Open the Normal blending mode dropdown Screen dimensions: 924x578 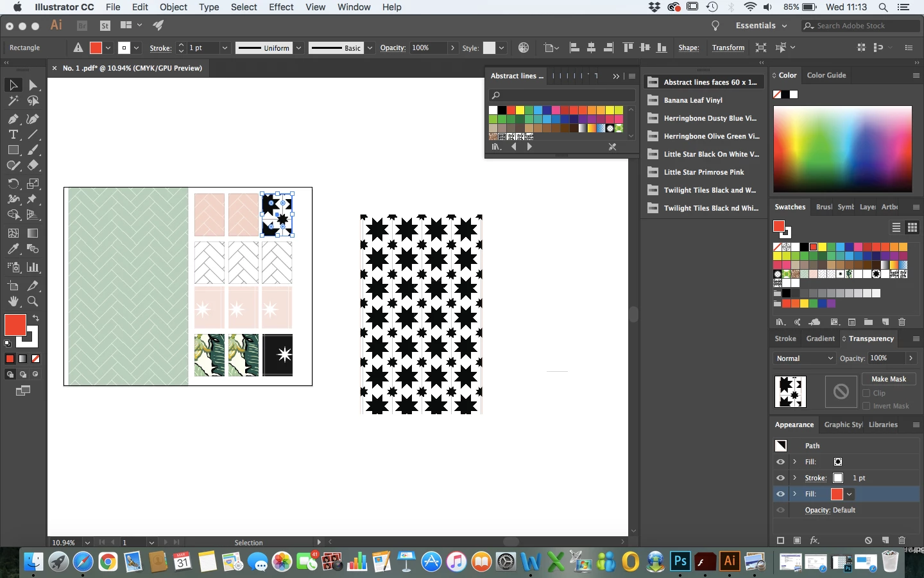805,358
